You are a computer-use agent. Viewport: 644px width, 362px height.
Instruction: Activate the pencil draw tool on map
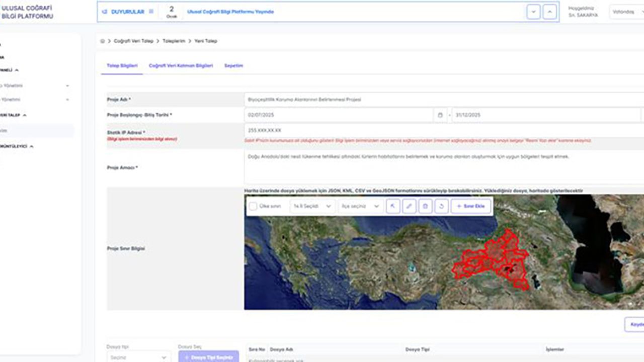[x=409, y=206]
